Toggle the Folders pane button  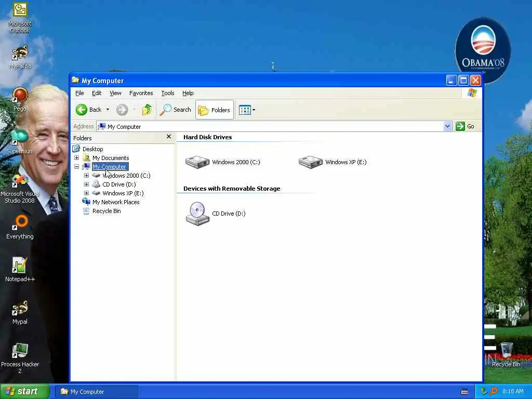(x=215, y=110)
